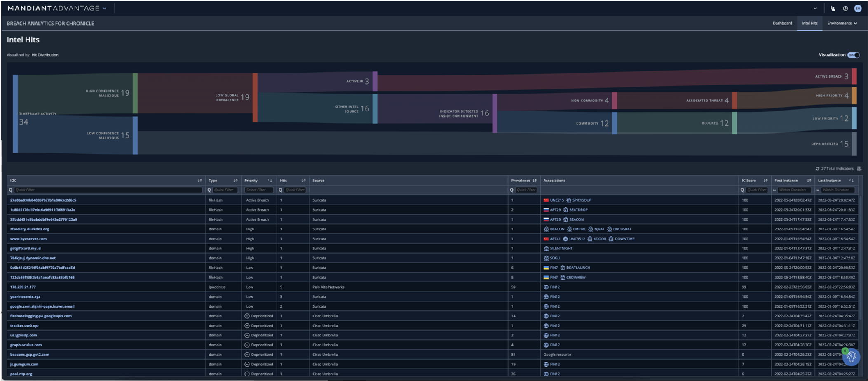Sort table by Hits column arrows
The height and width of the screenshot is (381, 868).
tap(304, 181)
